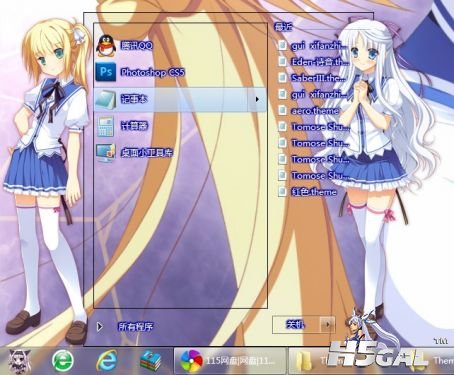Open WinRAR from the taskbar
The image size is (454, 375).
click(151, 361)
